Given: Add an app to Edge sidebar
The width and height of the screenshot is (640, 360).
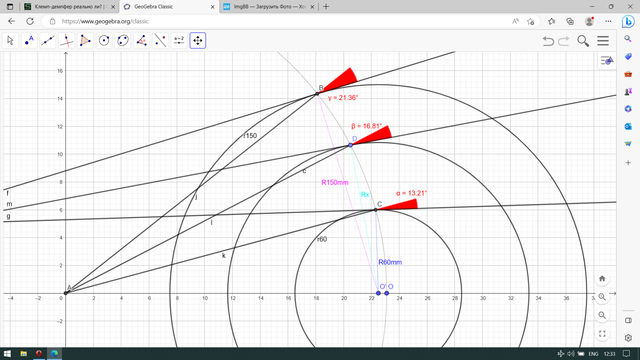Looking at the screenshot, I should [628, 162].
